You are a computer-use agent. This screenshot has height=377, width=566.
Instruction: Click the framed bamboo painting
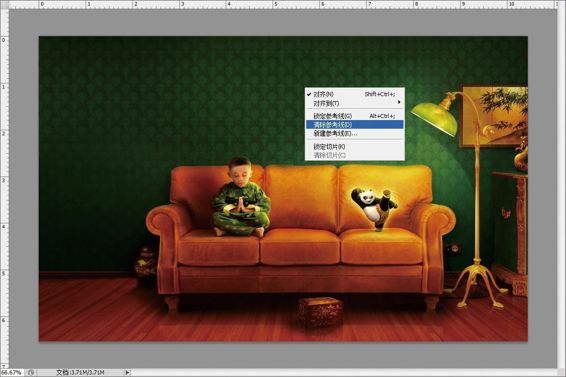tap(494, 116)
